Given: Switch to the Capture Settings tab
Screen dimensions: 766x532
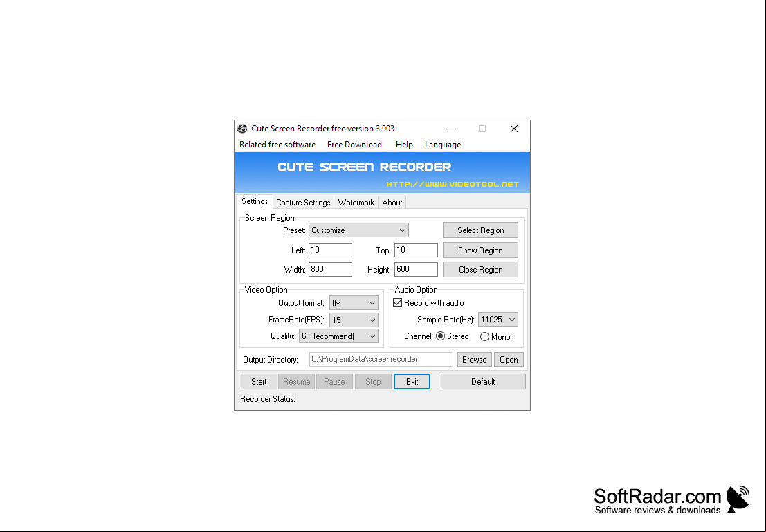Looking at the screenshot, I should 303,203.
